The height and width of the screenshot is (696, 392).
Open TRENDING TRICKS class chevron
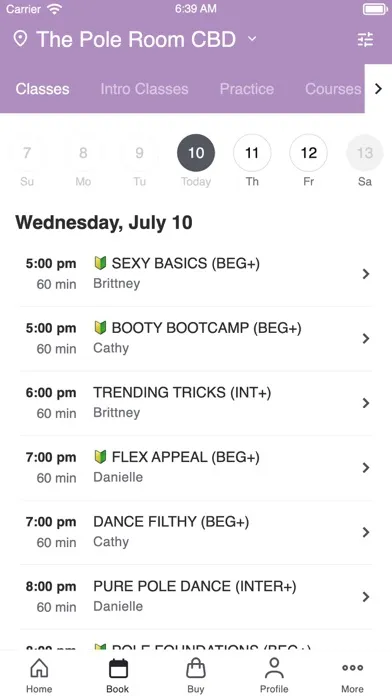366,403
